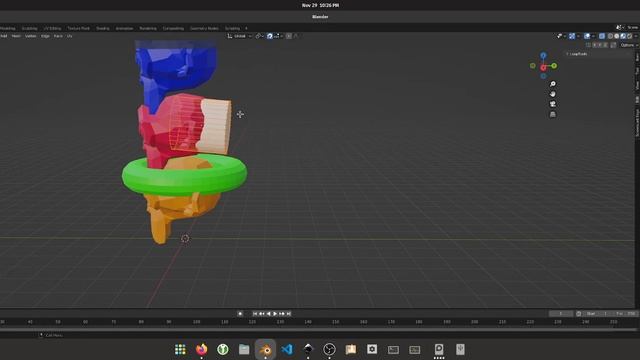640x360 pixels.
Task: Jump to last frame in timeline
Action: pos(289,313)
